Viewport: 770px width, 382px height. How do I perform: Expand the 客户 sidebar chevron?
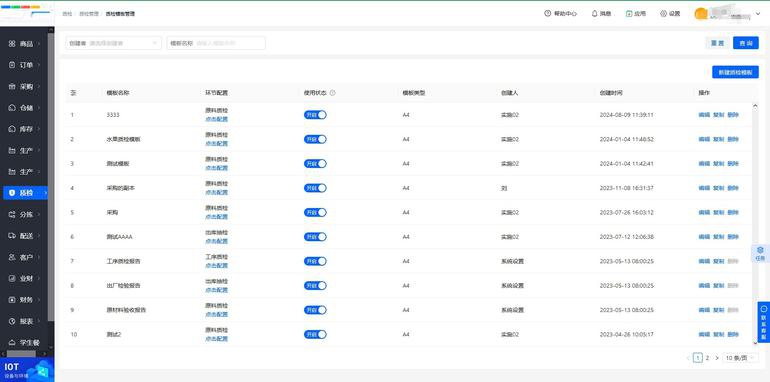(x=39, y=257)
